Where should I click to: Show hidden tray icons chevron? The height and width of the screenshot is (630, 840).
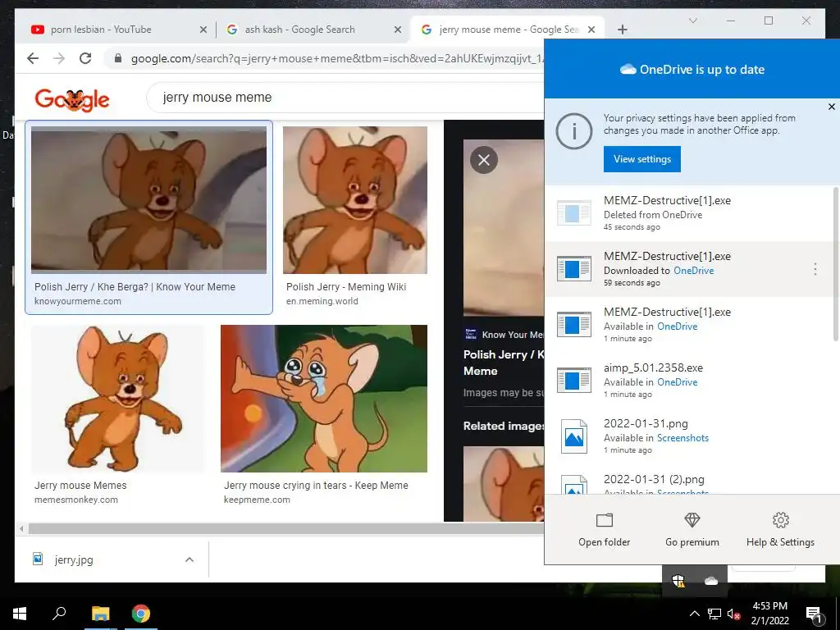click(694, 614)
